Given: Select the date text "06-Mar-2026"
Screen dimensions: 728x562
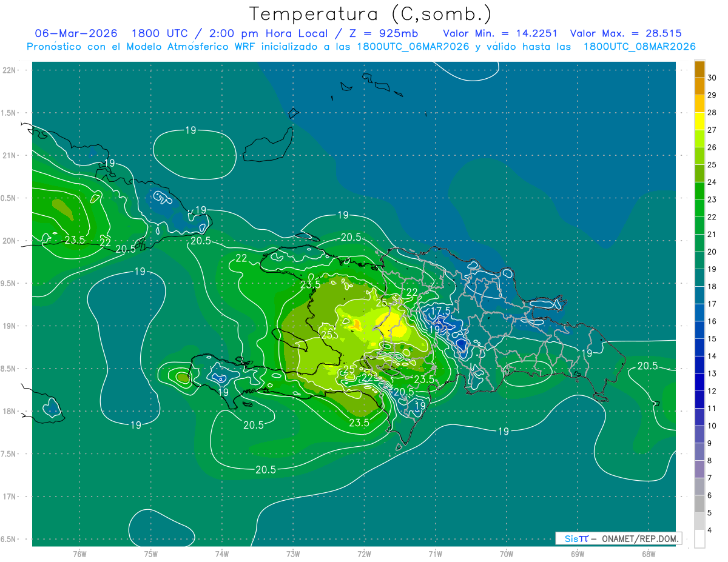Looking at the screenshot, I should 76,33.
